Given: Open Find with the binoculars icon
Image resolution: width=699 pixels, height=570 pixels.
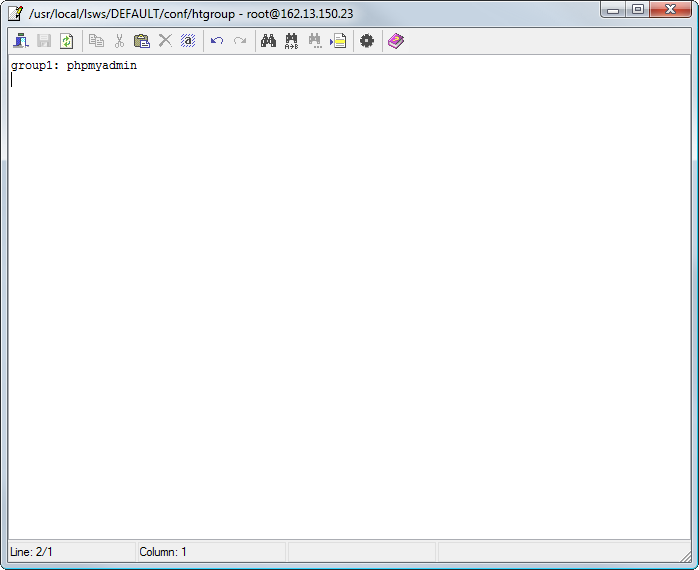Looking at the screenshot, I should pyautogui.click(x=268, y=41).
